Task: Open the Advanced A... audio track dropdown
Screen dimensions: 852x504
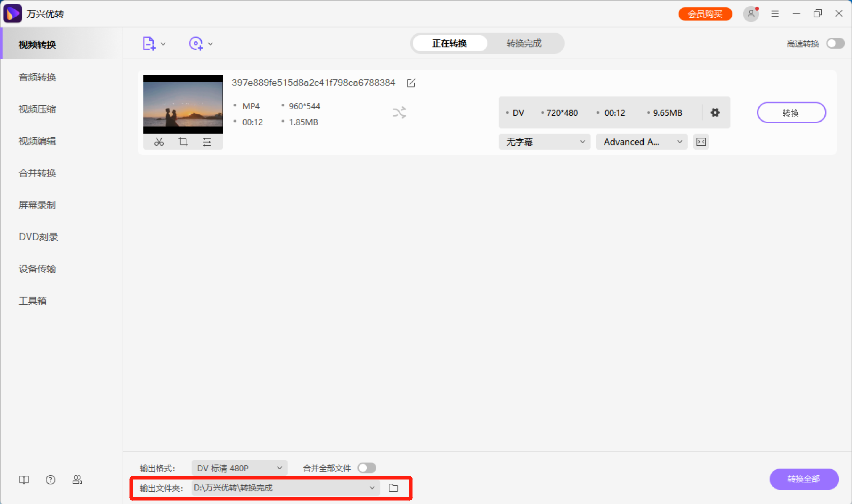Action: 641,142
